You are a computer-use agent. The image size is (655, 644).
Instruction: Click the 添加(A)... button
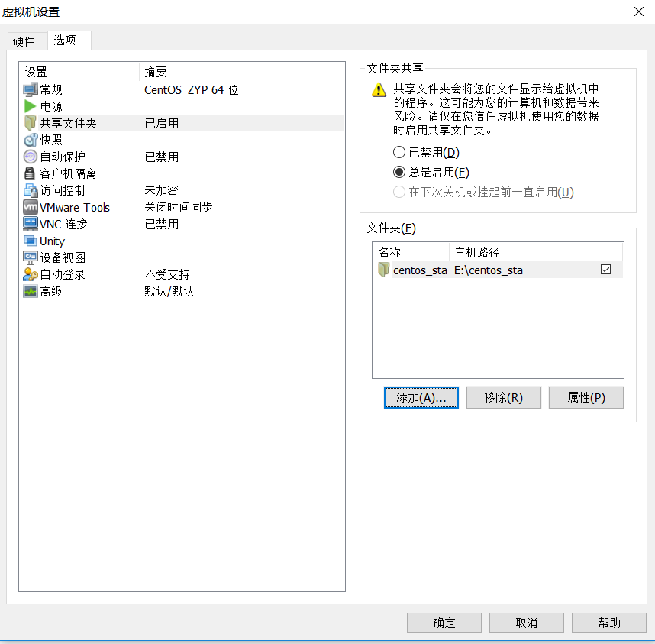pyautogui.click(x=421, y=397)
